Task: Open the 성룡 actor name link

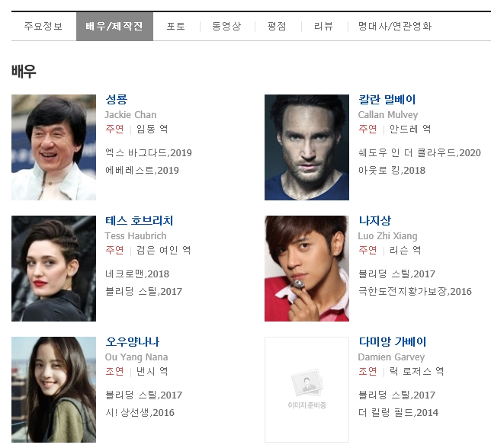Action: pos(117,100)
